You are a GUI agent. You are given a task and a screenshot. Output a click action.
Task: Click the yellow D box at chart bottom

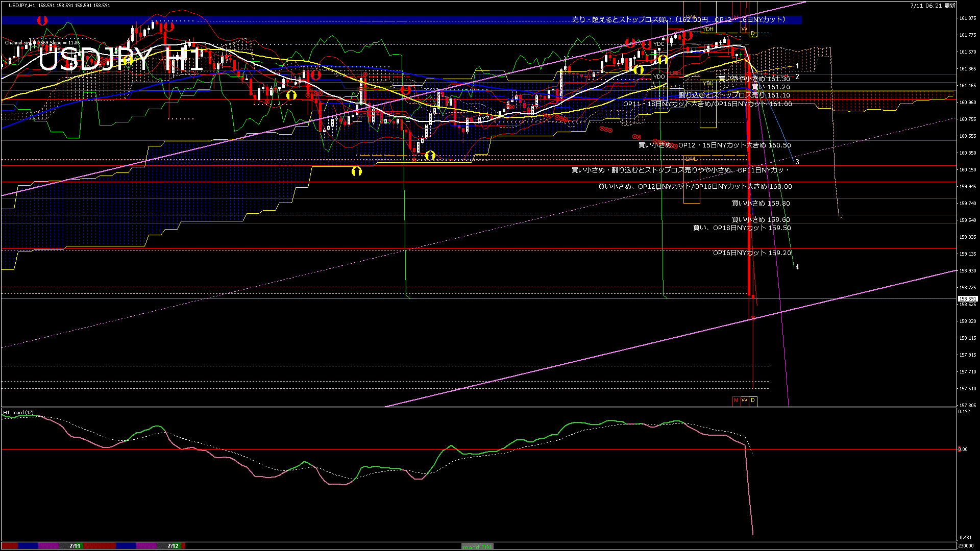[753, 400]
